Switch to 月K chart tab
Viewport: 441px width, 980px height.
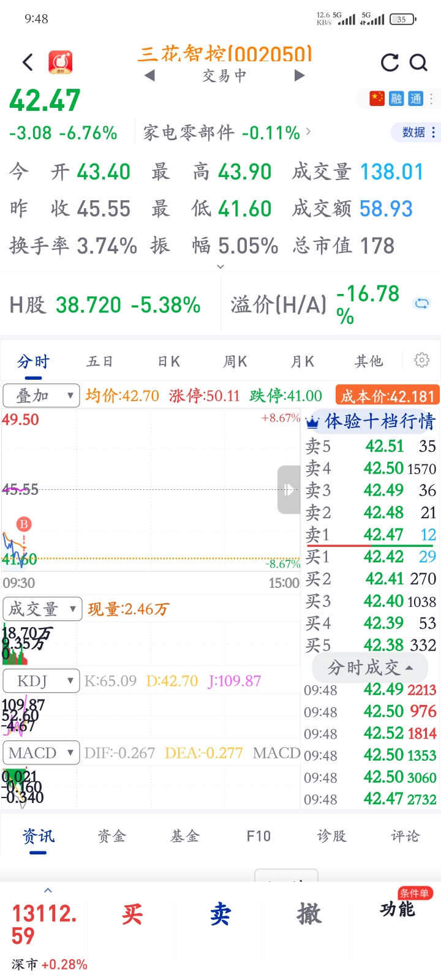click(302, 361)
